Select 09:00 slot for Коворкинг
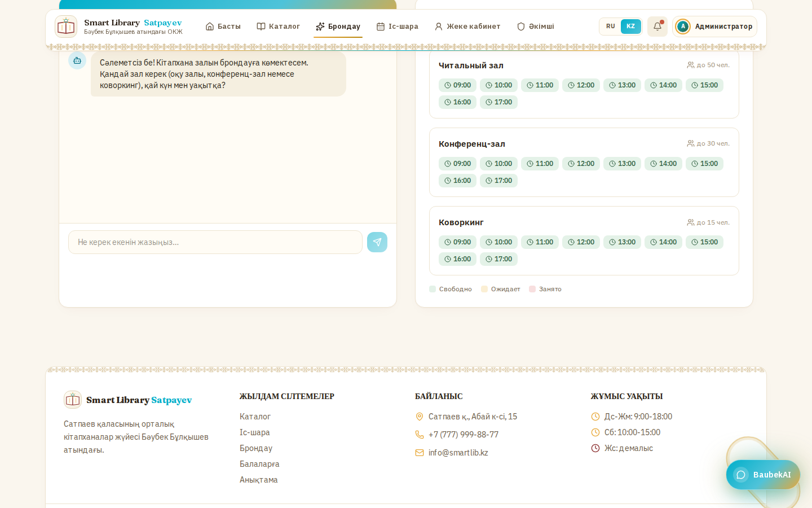 [458, 242]
